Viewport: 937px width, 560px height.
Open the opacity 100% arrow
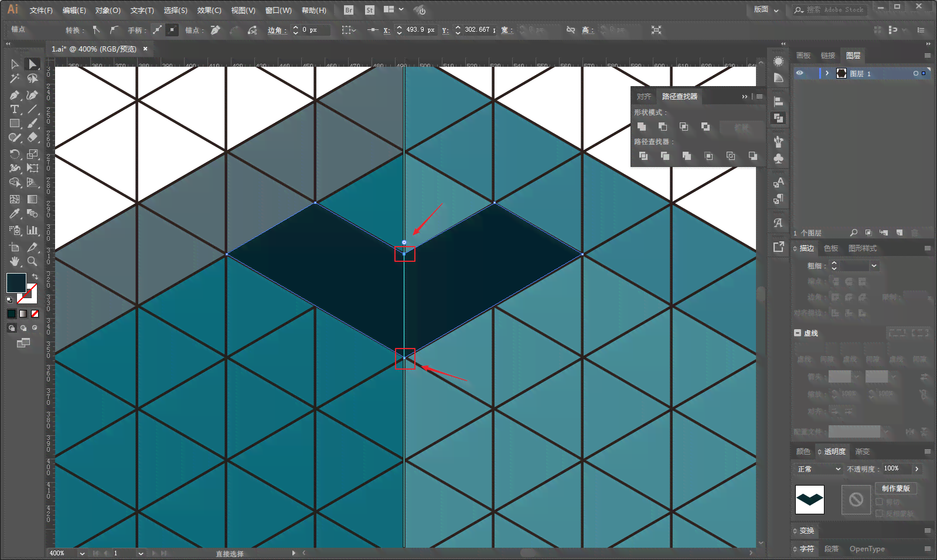pyautogui.click(x=916, y=469)
